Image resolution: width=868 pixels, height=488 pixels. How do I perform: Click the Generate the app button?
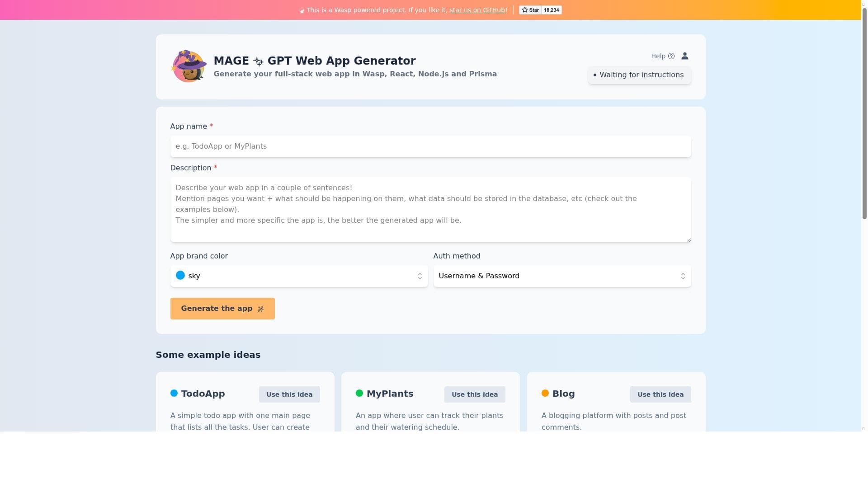coord(222,309)
